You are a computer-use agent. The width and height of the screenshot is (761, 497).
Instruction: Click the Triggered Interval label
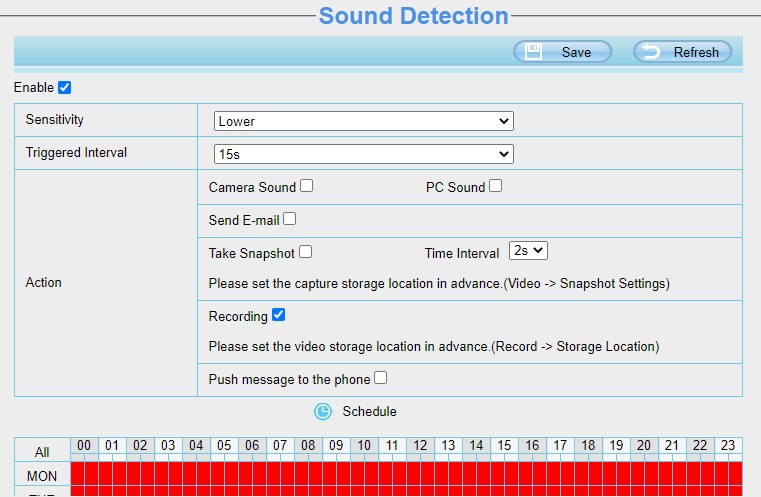click(76, 152)
